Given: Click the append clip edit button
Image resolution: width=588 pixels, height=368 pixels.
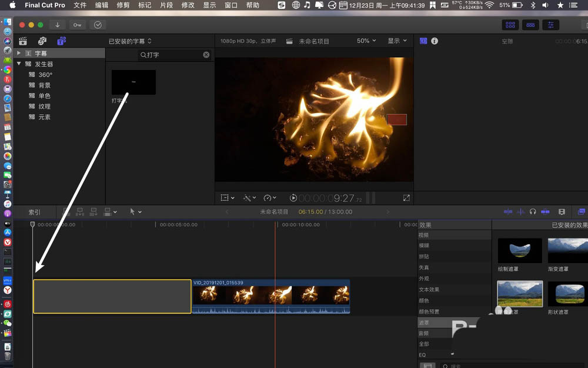Looking at the screenshot, I should [x=93, y=212].
